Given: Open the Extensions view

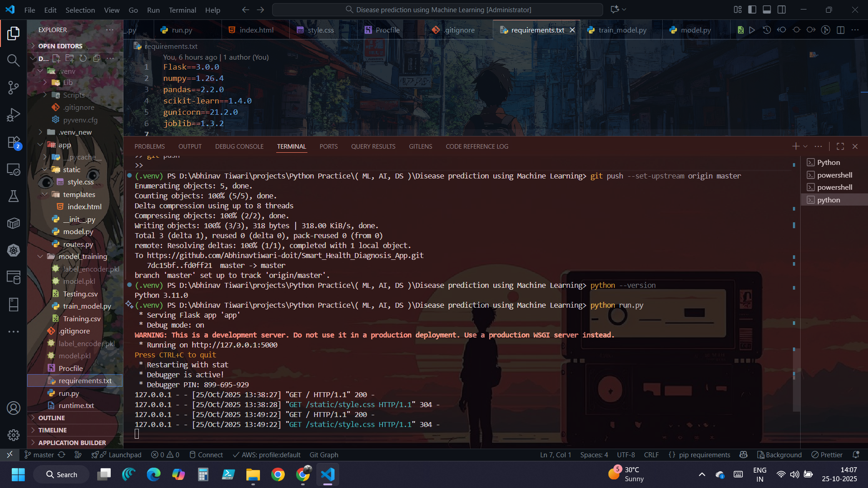Looking at the screenshot, I should 14,142.
